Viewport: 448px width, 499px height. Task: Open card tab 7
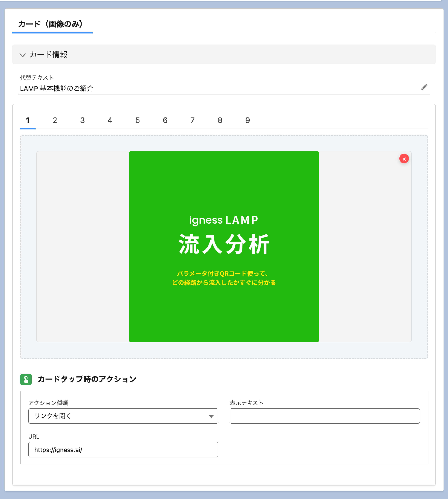(192, 120)
